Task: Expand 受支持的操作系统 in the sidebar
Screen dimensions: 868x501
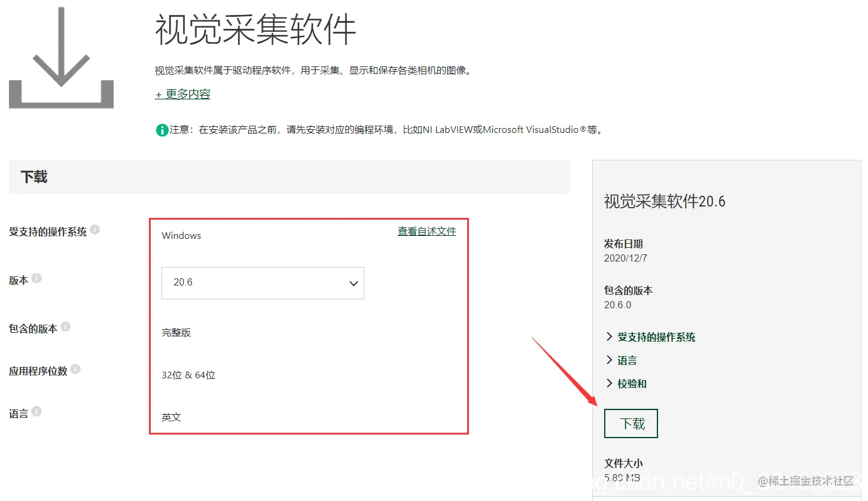Action: [651, 337]
